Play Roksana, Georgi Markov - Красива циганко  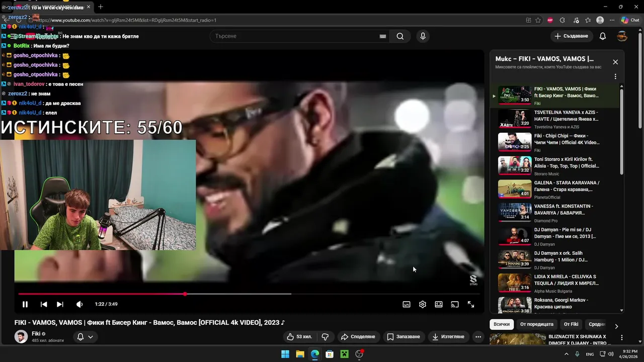coord(555,305)
